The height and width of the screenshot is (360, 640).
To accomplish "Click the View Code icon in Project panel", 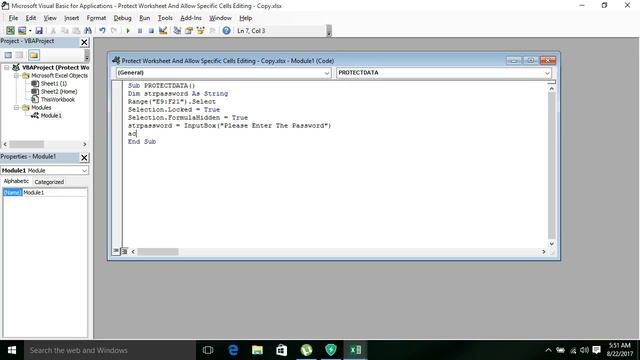I will point(8,55).
